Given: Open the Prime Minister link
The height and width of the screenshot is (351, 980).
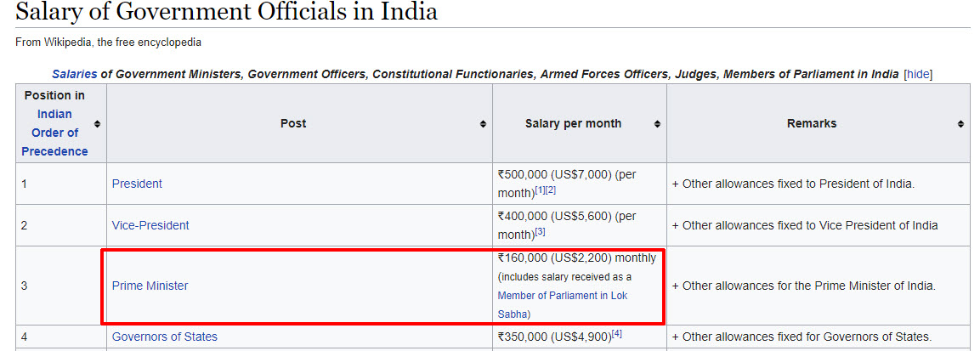Looking at the screenshot, I should pyautogui.click(x=150, y=286).
